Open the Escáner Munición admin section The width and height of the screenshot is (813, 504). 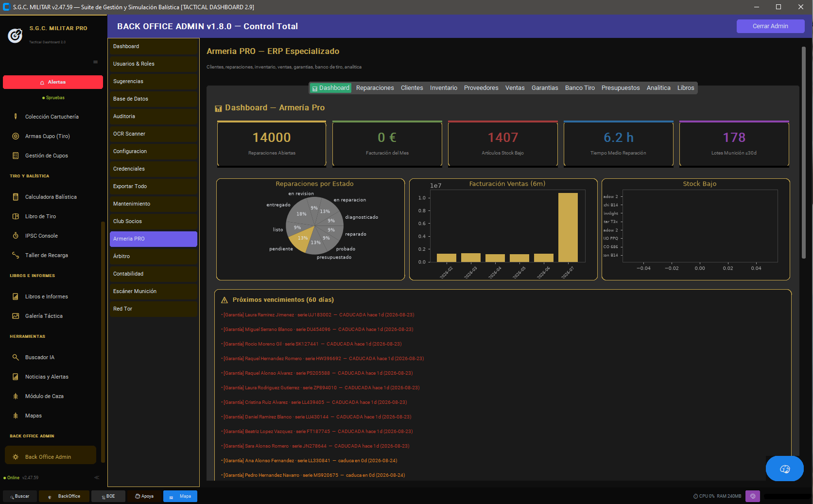pyautogui.click(x=154, y=291)
